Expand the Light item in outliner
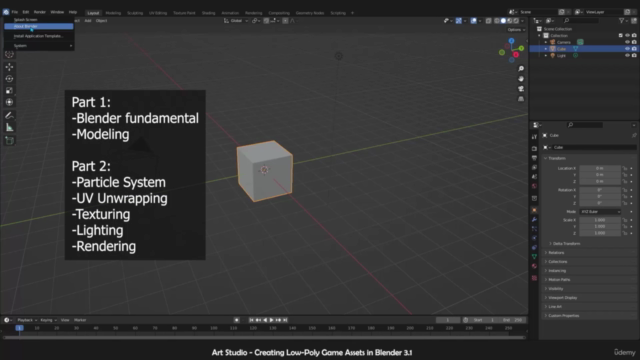Screen dimensions: 640x360 tap(546, 55)
